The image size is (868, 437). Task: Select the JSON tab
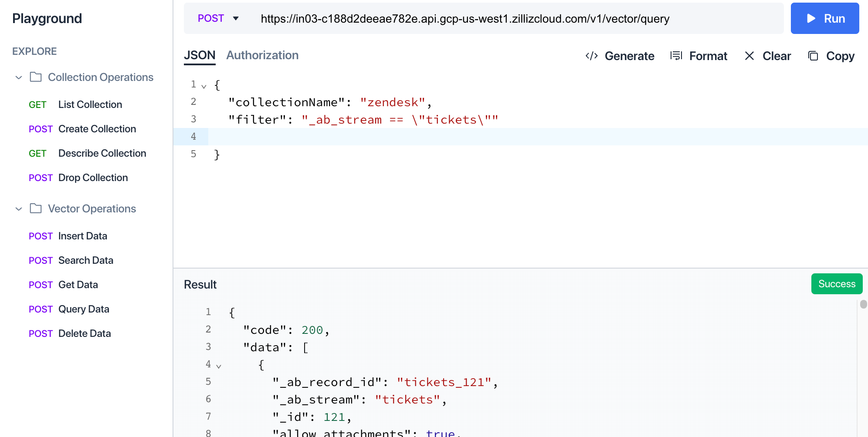(x=199, y=55)
